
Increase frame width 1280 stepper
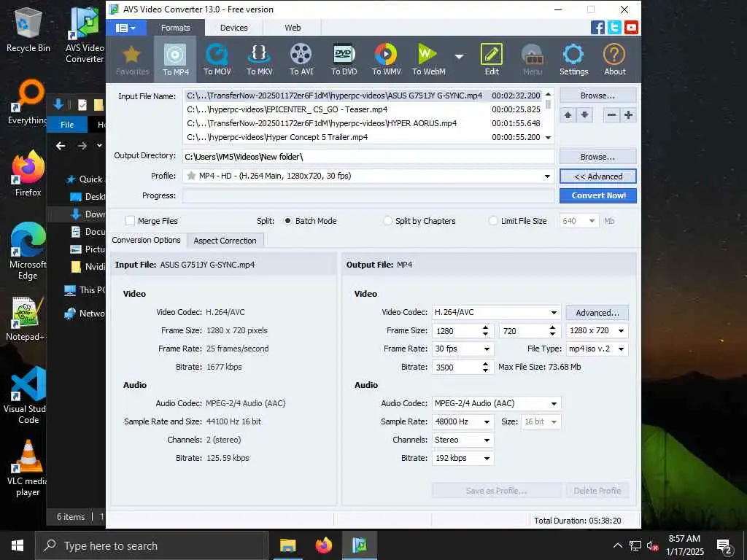click(485, 327)
